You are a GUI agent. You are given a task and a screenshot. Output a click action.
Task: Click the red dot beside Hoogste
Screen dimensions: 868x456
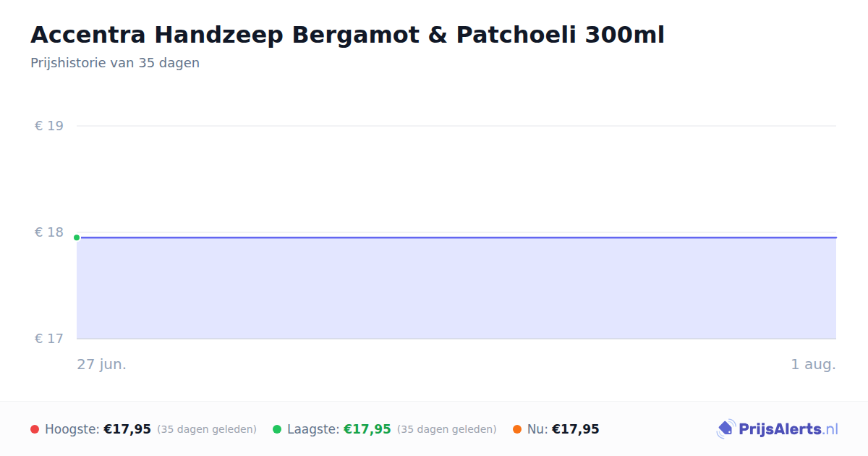pyautogui.click(x=35, y=429)
